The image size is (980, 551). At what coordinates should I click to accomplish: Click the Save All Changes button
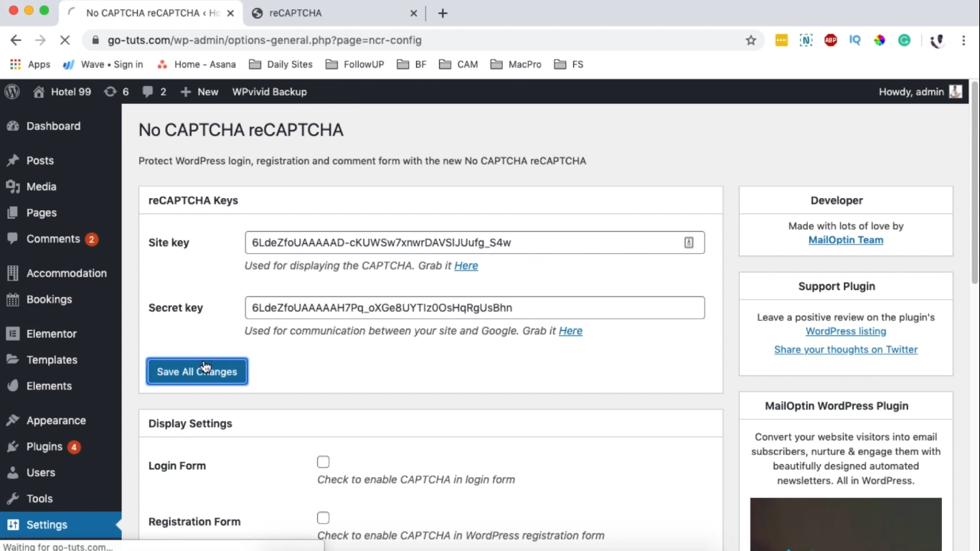coord(197,372)
